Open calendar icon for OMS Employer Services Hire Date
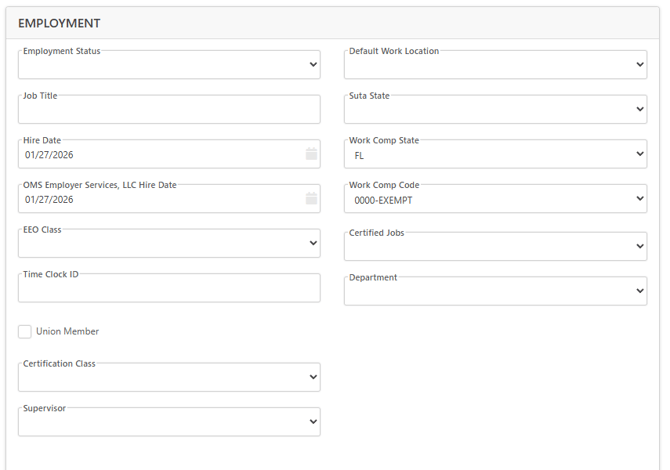Viewport: 670px width, 470px height. [311, 199]
